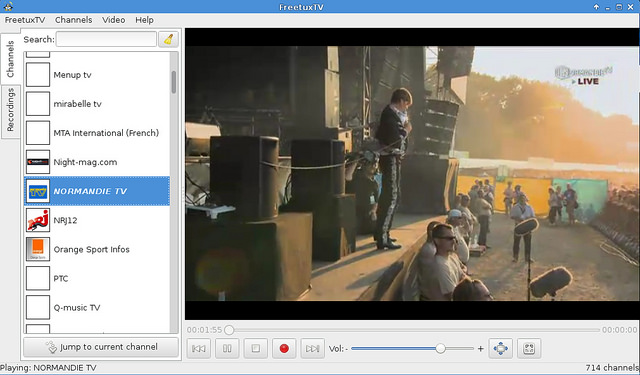The image size is (640, 375).
Task: Click the channel list vertical scrollbar
Action: (x=174, y=192)
